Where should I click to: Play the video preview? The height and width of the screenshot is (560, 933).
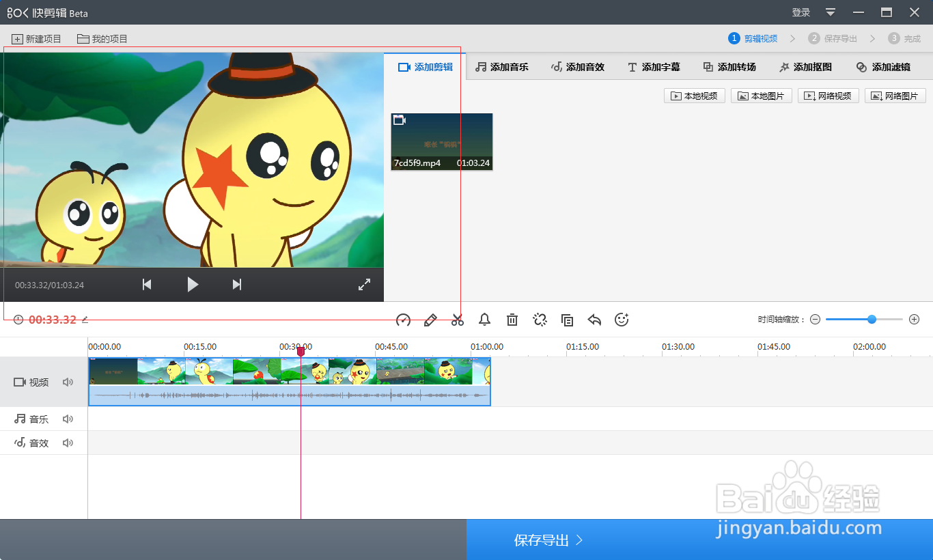(x=193, y=285)
